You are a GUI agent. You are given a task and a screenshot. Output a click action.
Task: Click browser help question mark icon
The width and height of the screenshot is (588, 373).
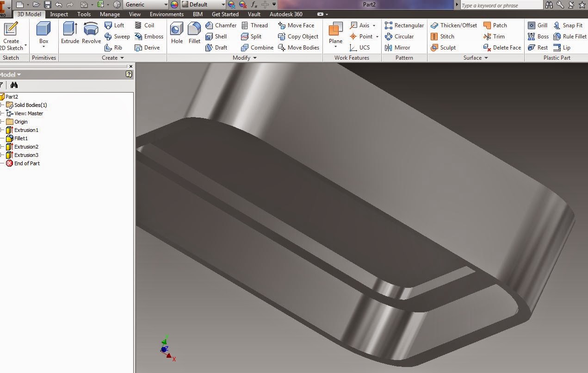pyautogui.click(x=129, y=74)
